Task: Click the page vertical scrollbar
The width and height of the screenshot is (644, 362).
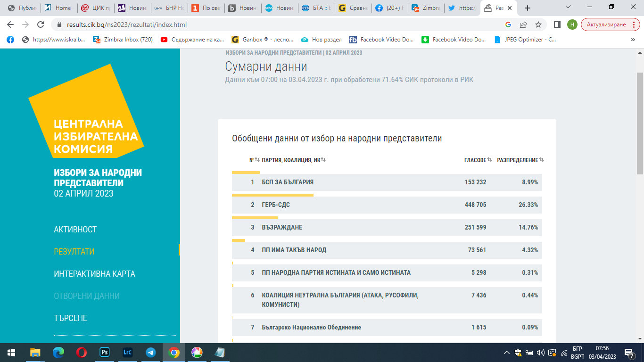Action: coord(640,123)
